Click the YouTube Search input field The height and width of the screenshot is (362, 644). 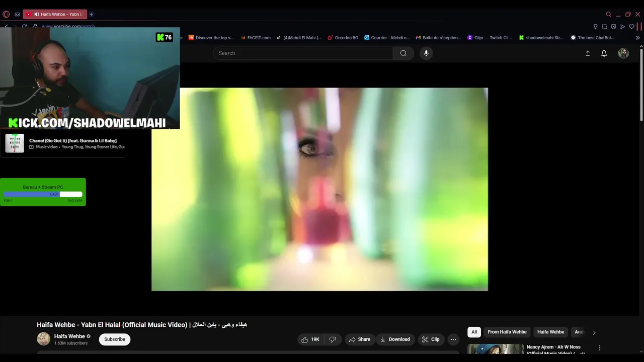pos(303,53)
